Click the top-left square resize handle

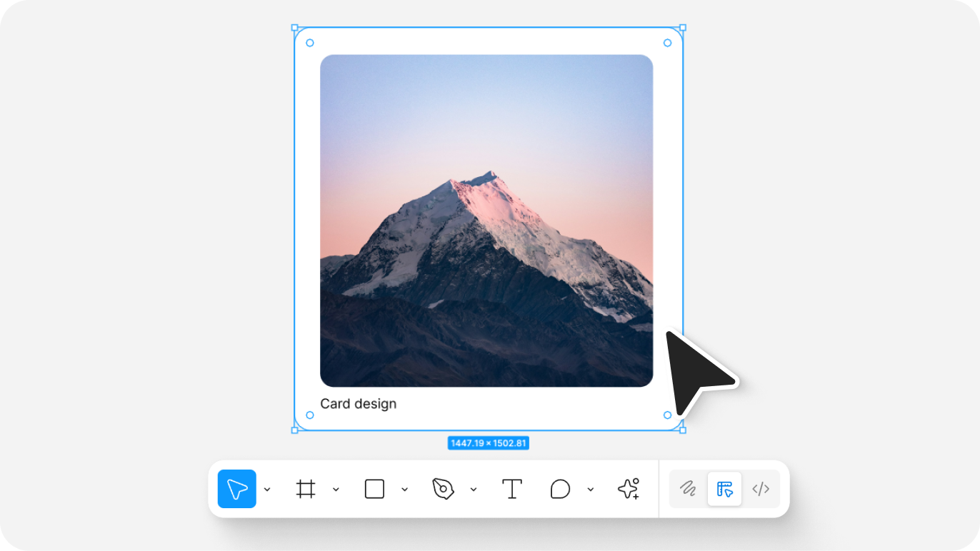click(294, 28)
